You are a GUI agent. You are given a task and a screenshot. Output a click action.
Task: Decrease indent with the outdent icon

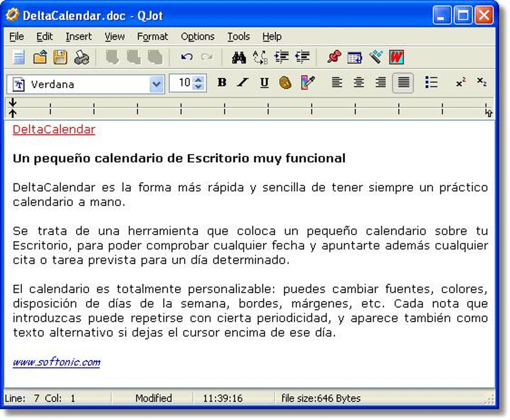(302, 57)
